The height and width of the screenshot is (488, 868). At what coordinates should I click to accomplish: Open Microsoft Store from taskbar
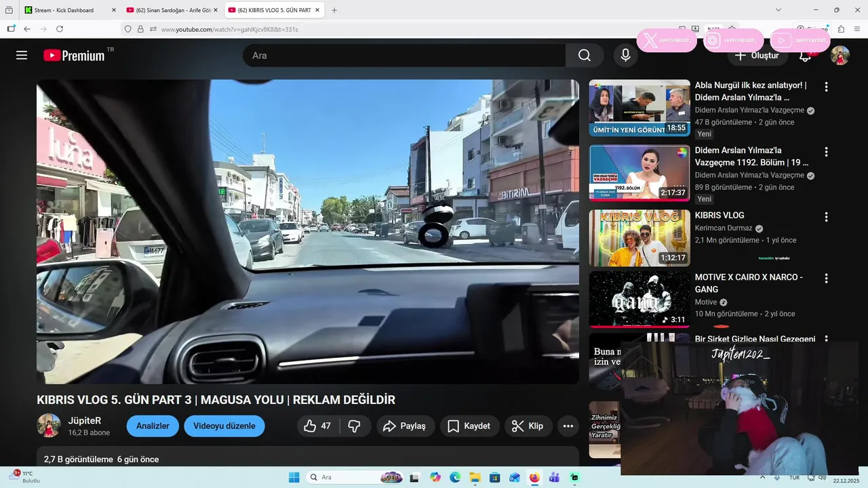tap(494, 477)
